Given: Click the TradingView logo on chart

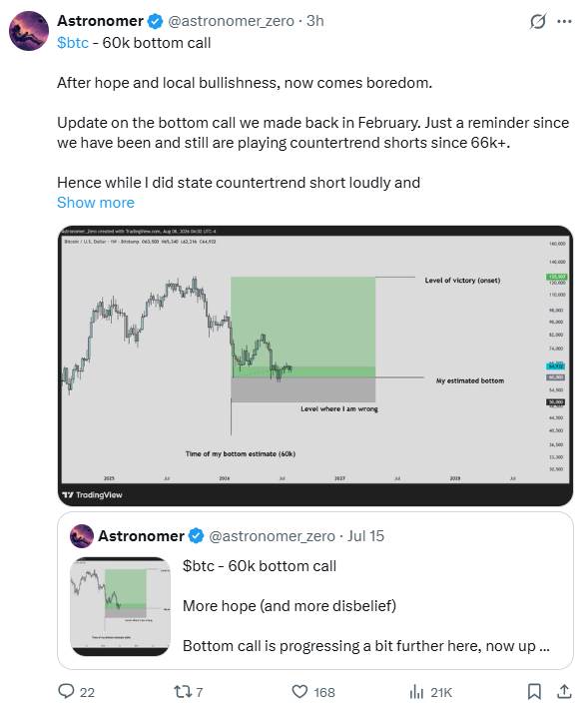Looking at the screenshot, I should pyautogui.click(x=92, y=495).
